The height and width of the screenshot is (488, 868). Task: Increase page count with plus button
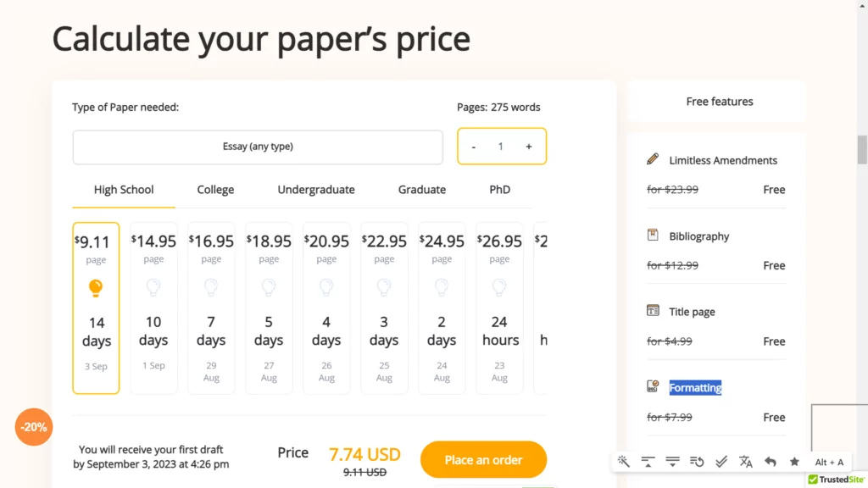(529, 147)
